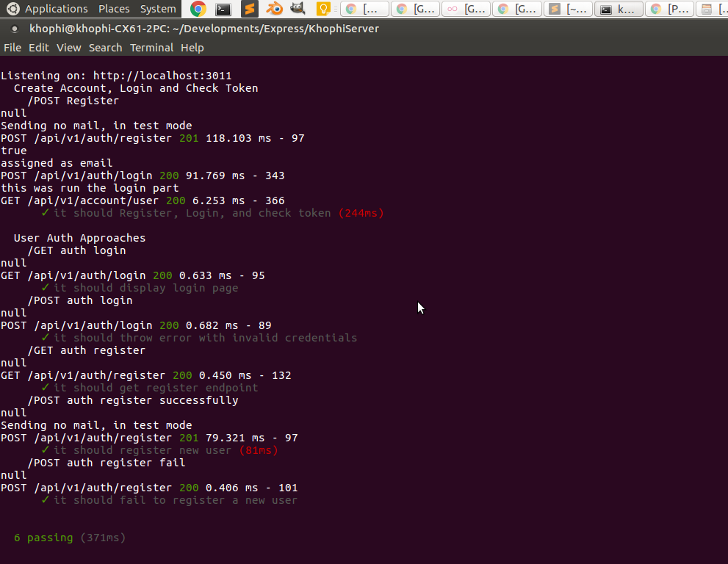
Task: Click the terminal launcher icon in the panel
Action: [x=223, y=9]
